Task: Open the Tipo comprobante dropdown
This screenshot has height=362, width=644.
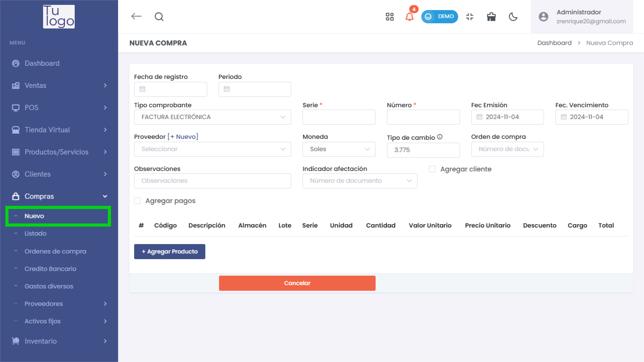Action: pos(212,117)
